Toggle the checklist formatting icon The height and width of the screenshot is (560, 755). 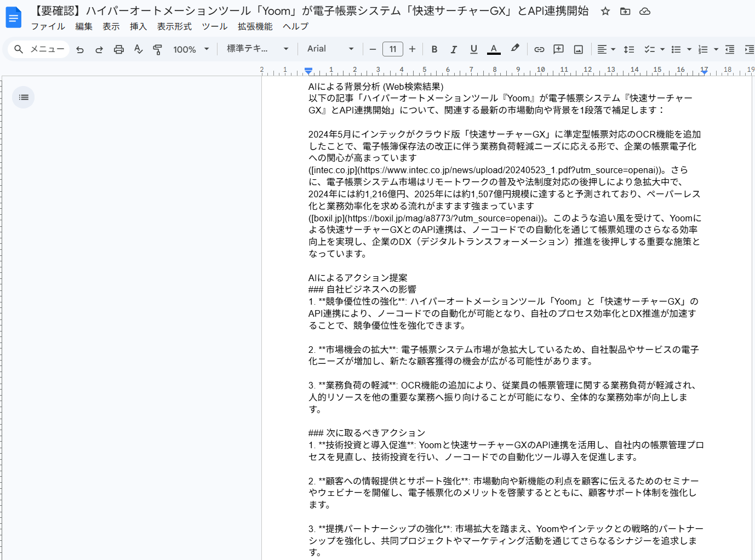(650, 49)
